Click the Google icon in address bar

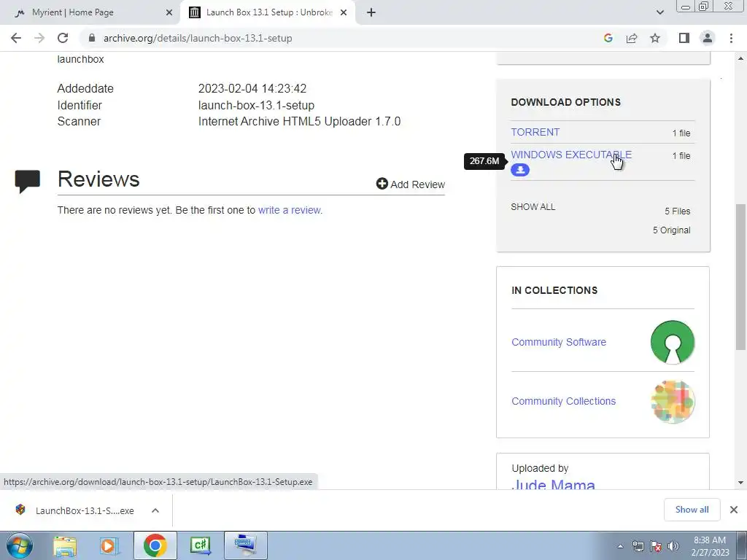coord(608,38)
